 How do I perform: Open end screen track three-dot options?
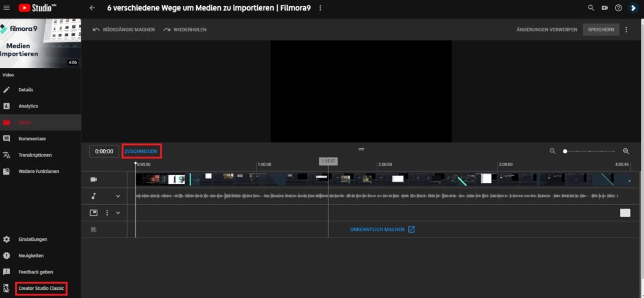[107, 212]
